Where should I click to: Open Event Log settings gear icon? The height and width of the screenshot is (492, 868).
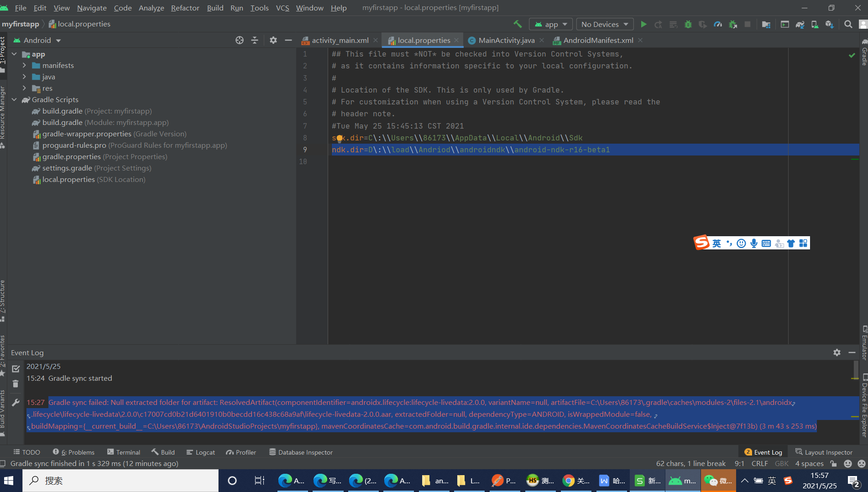(x=837, y=352)
